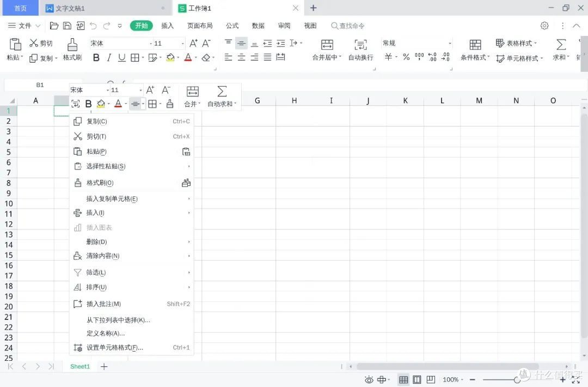This screenshot has height=387, width=588.
Task: Decrease font size in the ribbon
Action: click(x=206, y=43)
